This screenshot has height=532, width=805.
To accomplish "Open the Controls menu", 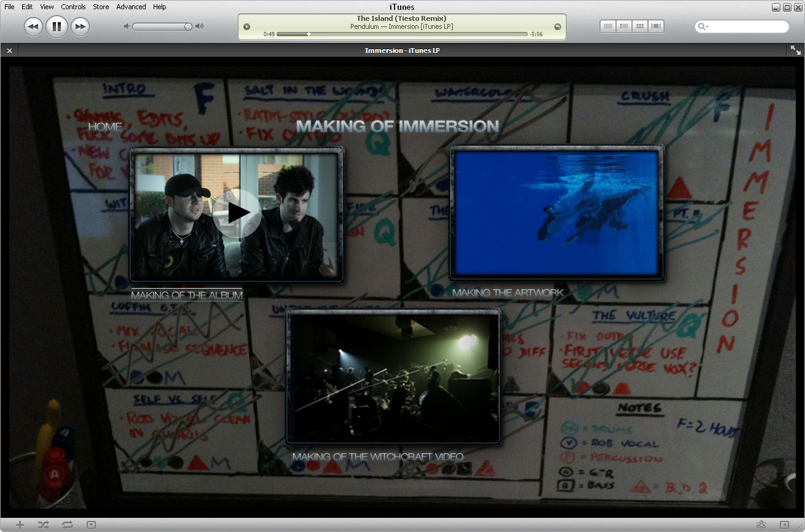I will tap(73, 7).
